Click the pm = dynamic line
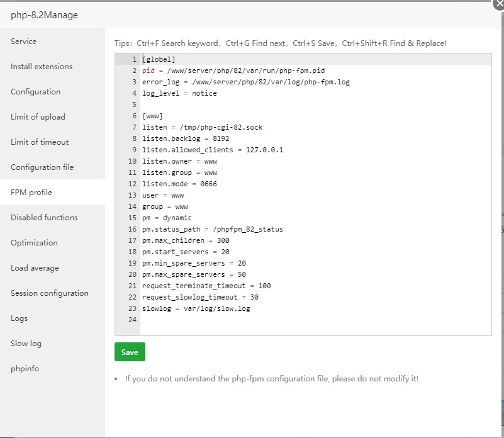Screen dimensions: 504x438 pyautogui.click(x=167, y=218)
